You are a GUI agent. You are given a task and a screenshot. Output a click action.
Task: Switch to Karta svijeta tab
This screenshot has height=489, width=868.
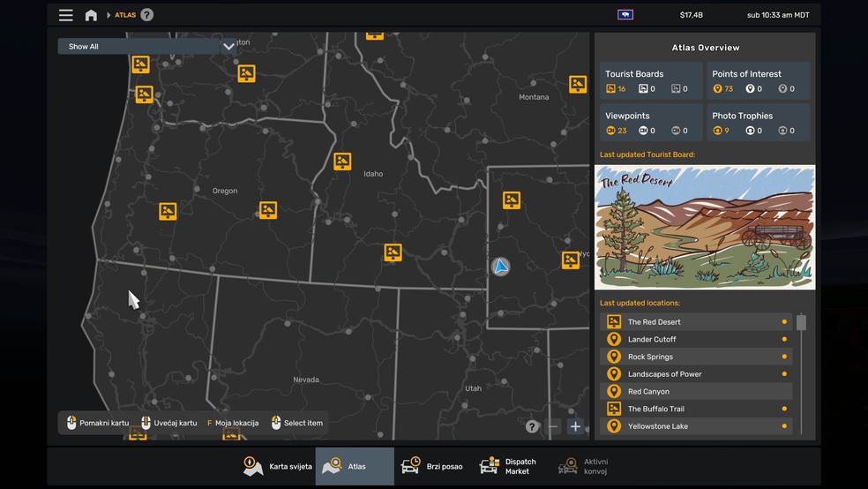pos(277,466)
